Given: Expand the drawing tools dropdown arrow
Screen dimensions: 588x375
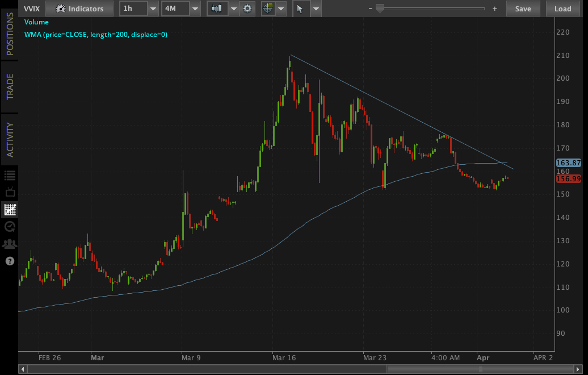Looking at the screenshot, I should pos(316,9).
